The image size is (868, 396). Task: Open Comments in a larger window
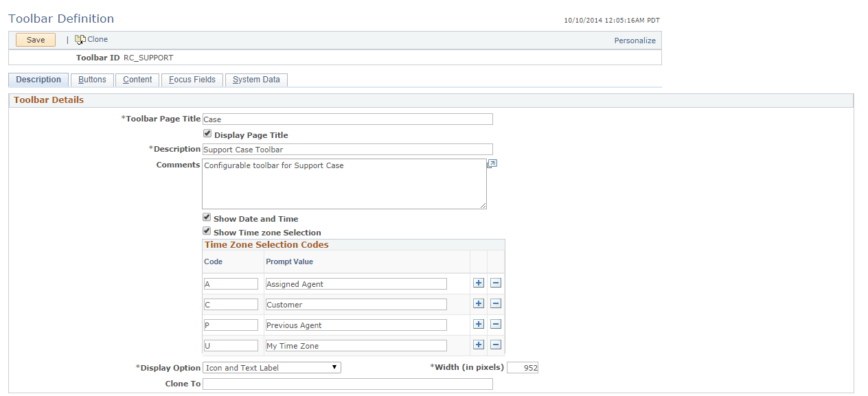pos(492,163)
